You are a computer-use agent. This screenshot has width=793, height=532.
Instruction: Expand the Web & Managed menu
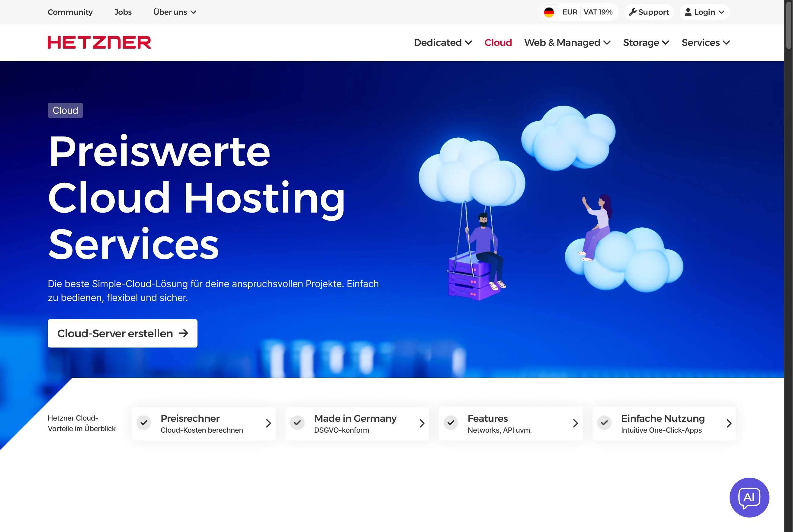567,42
